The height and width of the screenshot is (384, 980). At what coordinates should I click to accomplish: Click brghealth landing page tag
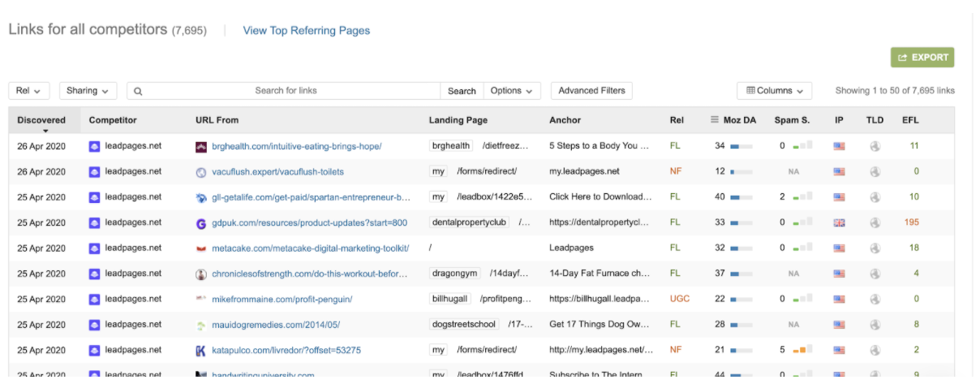click(x=451, y=146)
